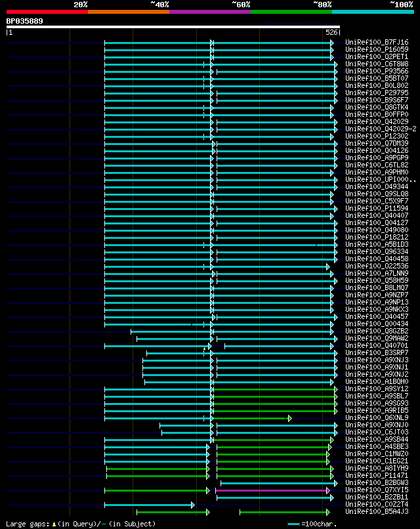Viewport: 420px width, 529px height.
Task: Select hit label UniRef100_A8IYH9
Action: pyautogui.click(x=377, y=468)
